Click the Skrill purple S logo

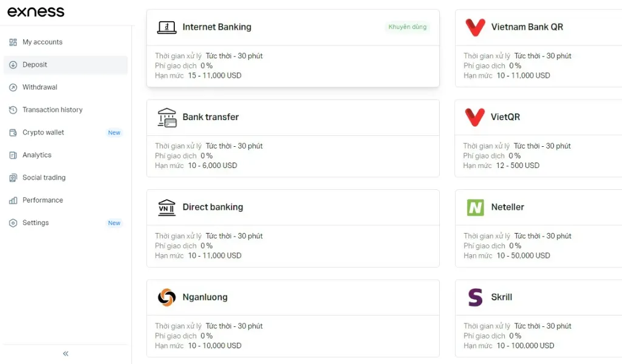[x=475, y=297]
